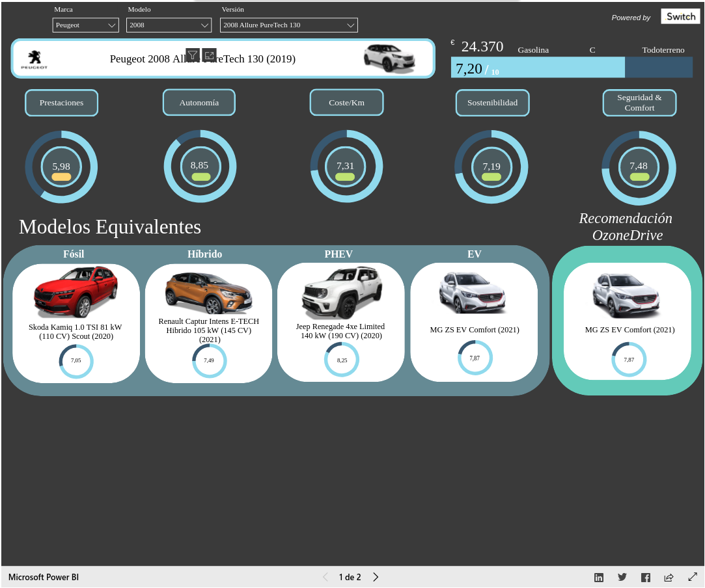Go to next report page
The image size is (705, 588).
pos(376,577)
